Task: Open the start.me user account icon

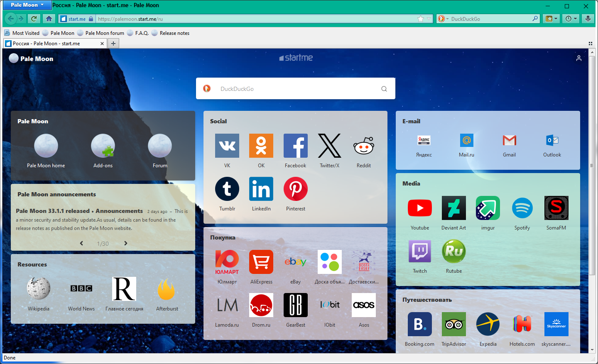Action: click(579, 59)
